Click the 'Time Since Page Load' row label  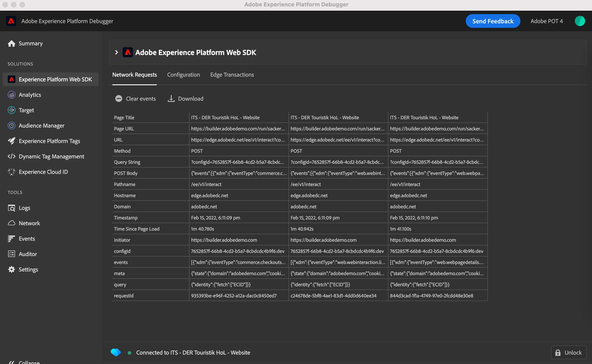pos(137,229)
